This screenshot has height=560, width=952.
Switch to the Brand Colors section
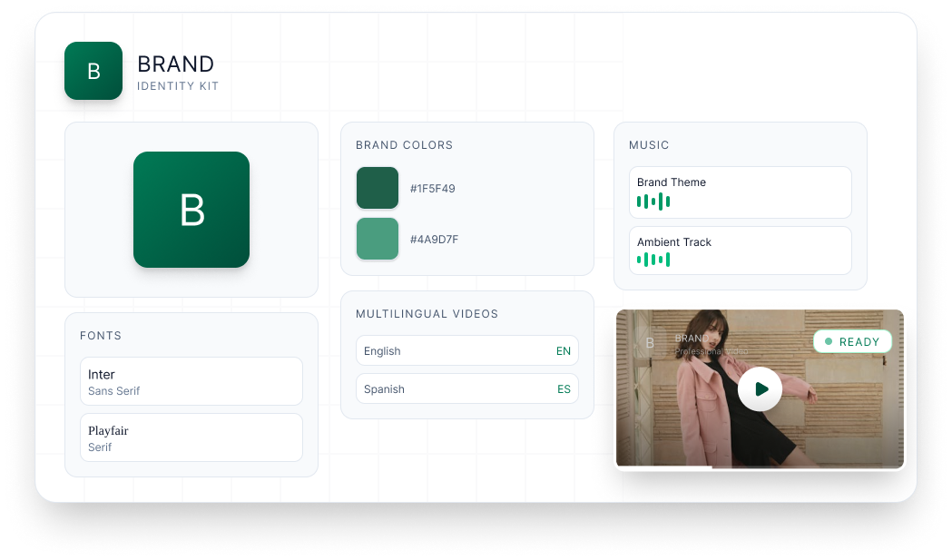pos(404,145)
